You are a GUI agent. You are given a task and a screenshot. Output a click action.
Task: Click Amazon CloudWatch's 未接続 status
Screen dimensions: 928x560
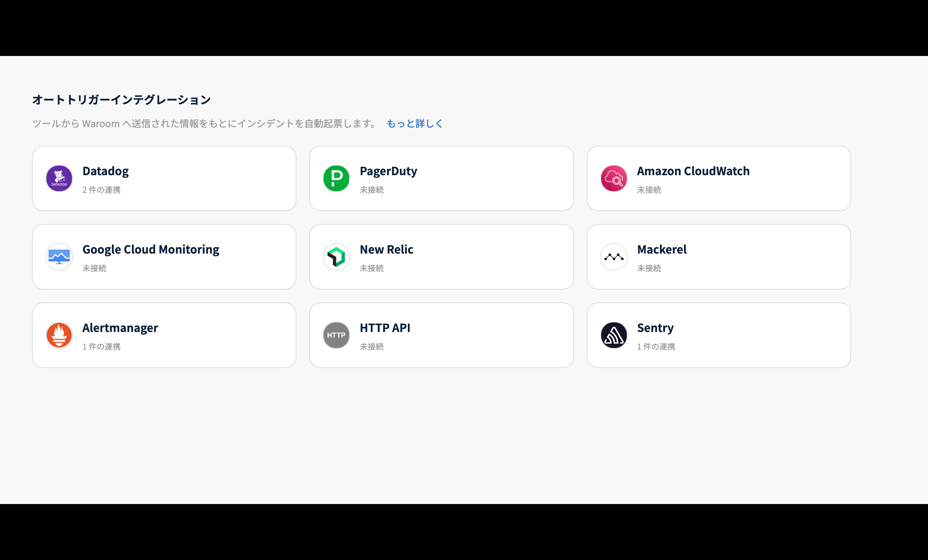pyautogui.click(x=649, y=190)
